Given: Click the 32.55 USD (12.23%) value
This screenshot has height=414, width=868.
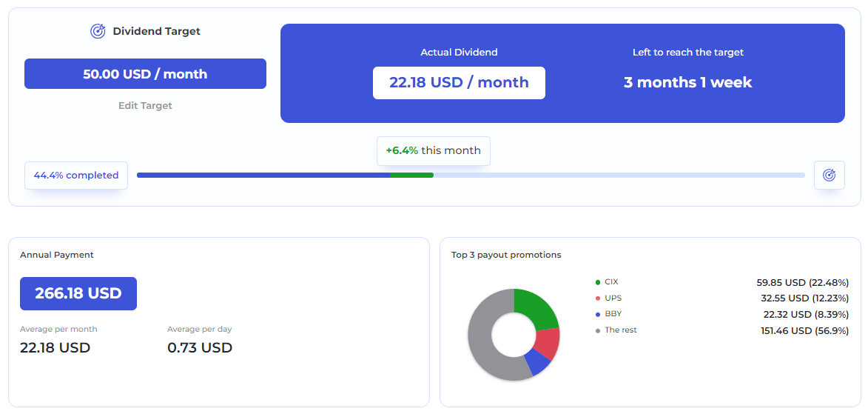Looking at the screenshot, I should 805,298.
